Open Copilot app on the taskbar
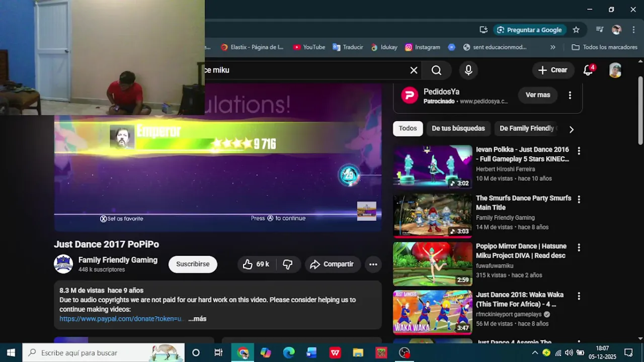The height and width of the screenshot is (362, 644). coord(266,353)
